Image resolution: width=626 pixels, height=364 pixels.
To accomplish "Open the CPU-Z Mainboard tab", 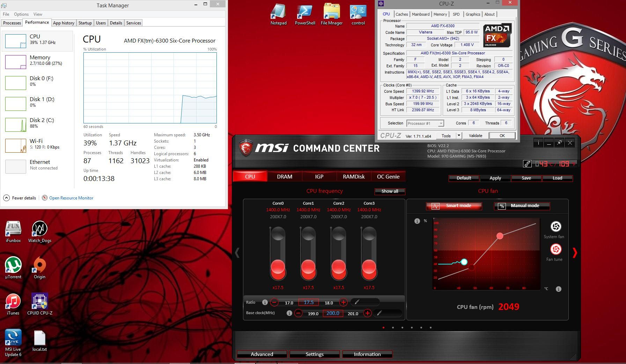I will pos(421,14).
